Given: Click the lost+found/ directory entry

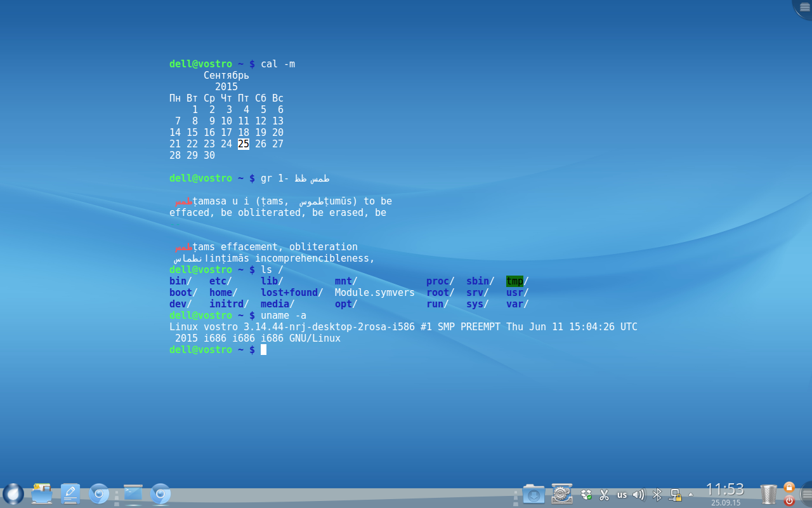Looking at the screenshot, I should click(x=292, y=293).
